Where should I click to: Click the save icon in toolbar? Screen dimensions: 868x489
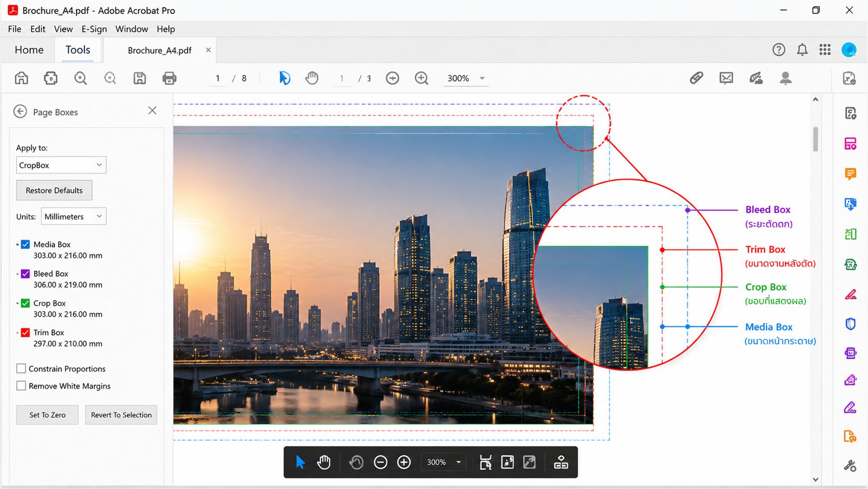(x=140, y=78)
